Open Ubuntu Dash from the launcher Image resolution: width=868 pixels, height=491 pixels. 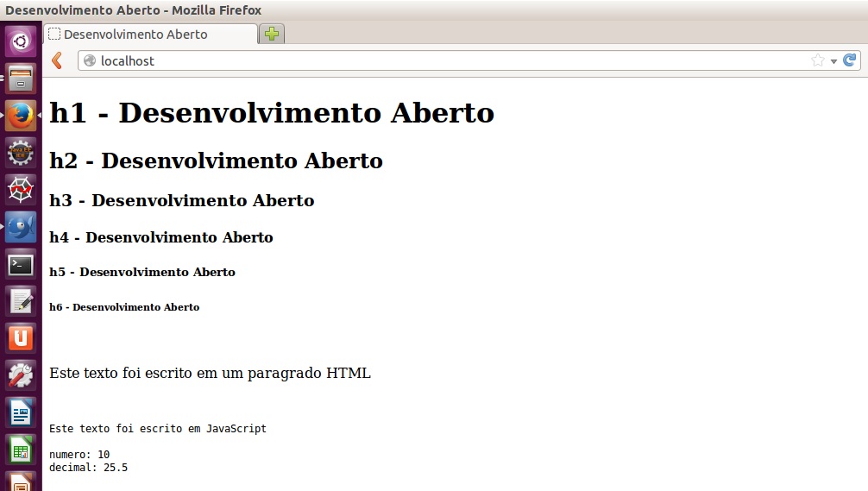point(21,41)
